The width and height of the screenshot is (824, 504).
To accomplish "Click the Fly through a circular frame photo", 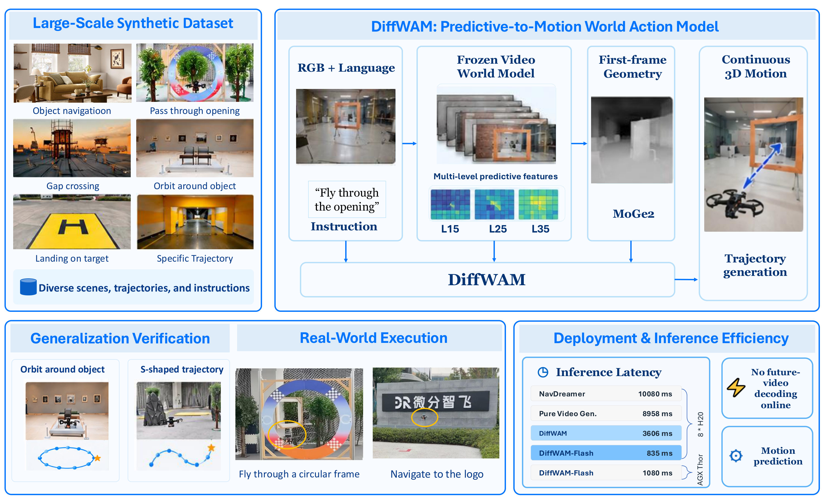I will click(x=299, y=414).
